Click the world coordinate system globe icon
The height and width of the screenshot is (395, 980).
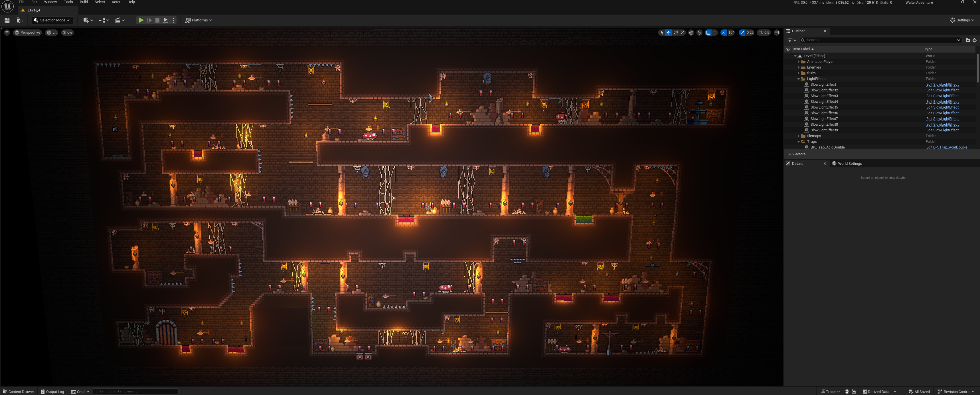[691, 33]
